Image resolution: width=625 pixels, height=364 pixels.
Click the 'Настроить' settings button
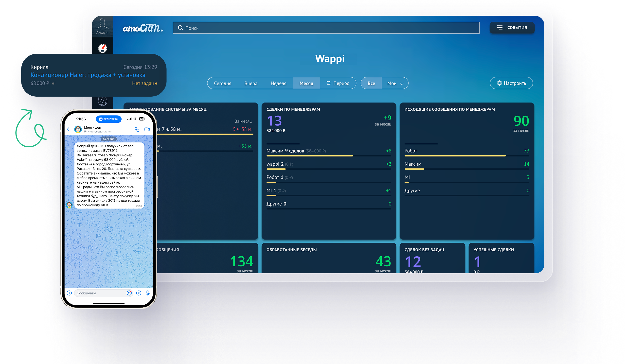coord(511,83)
